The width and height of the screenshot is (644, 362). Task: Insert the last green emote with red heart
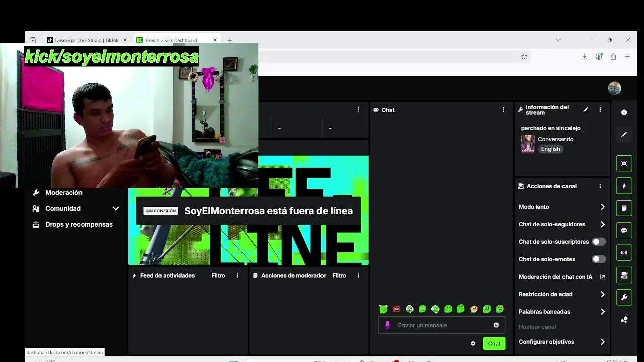(500, 309)
